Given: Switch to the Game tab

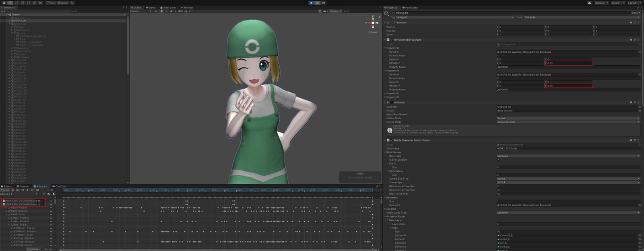Looking at the screenshot, I should pos(151,8).
